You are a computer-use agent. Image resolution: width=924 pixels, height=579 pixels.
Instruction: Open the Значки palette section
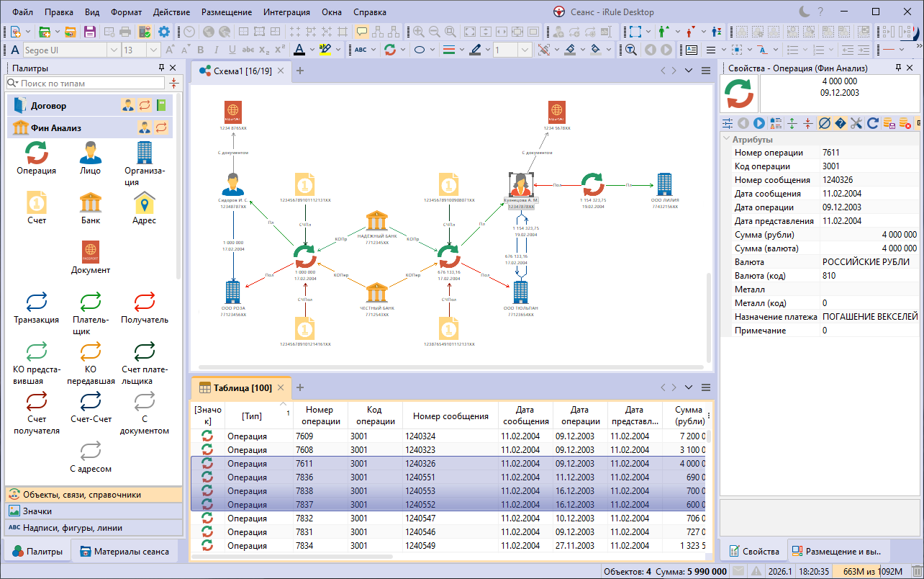pos(37,511)
